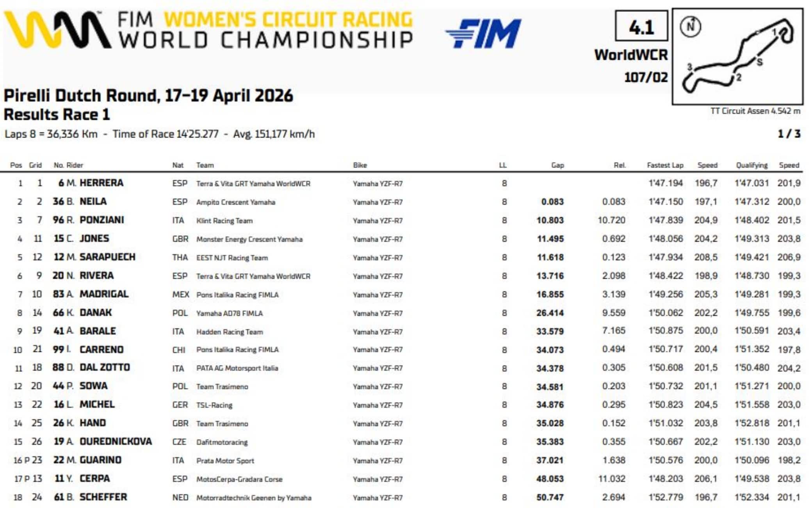
Task: Click the TT Circuit Assen track map
Action: pos(738,57)
